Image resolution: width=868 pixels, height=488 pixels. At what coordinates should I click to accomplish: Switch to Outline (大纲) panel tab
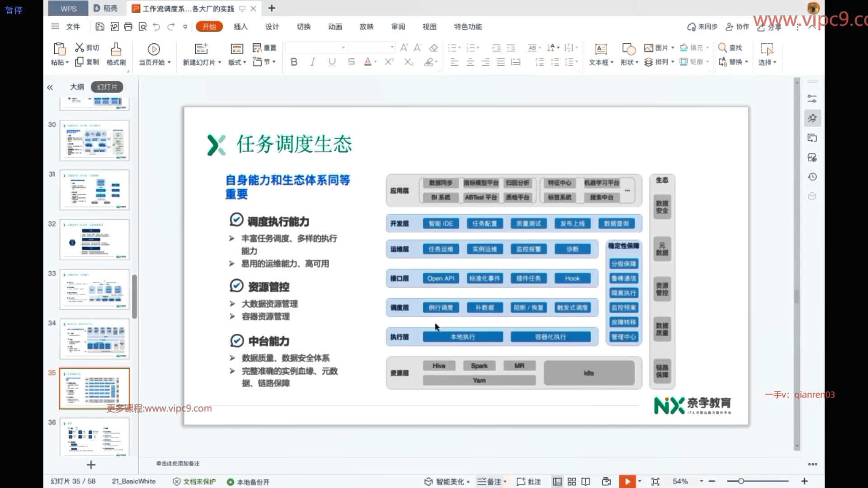point(77,87)
